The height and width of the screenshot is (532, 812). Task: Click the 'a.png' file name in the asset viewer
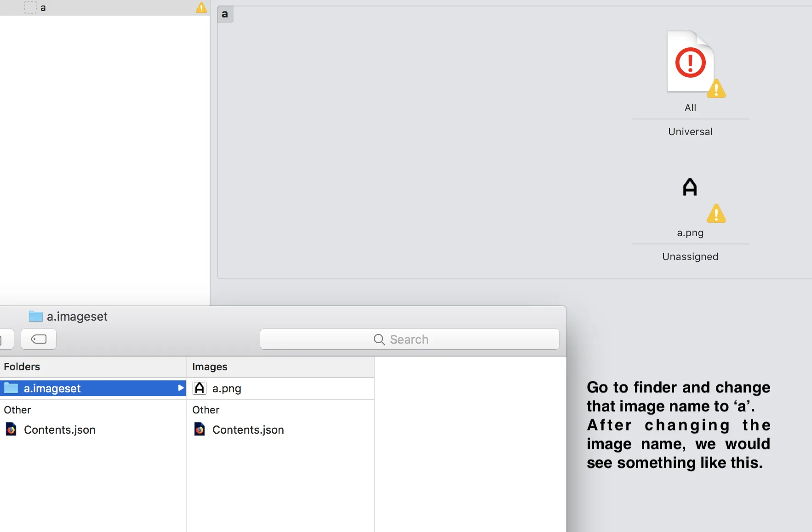(690, 233)
